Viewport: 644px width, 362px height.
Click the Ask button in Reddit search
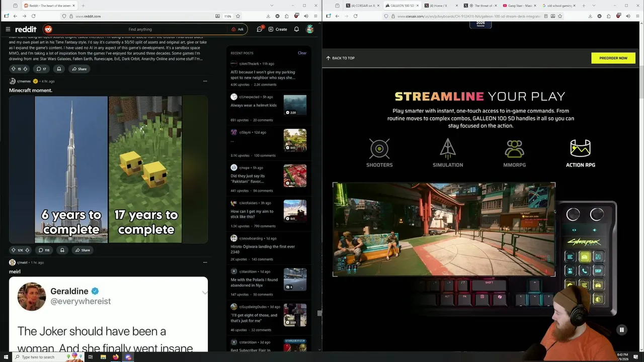[237, 29]
